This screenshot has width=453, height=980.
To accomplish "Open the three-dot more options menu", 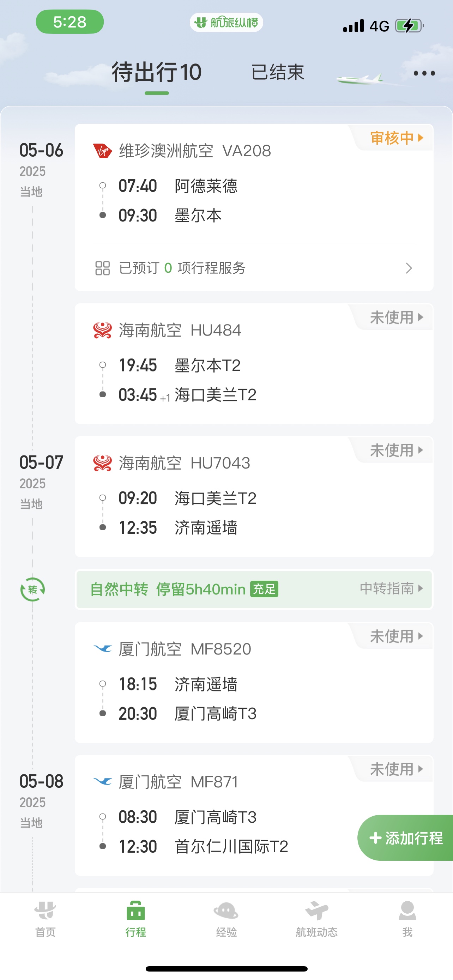I will tap(424, 73).
